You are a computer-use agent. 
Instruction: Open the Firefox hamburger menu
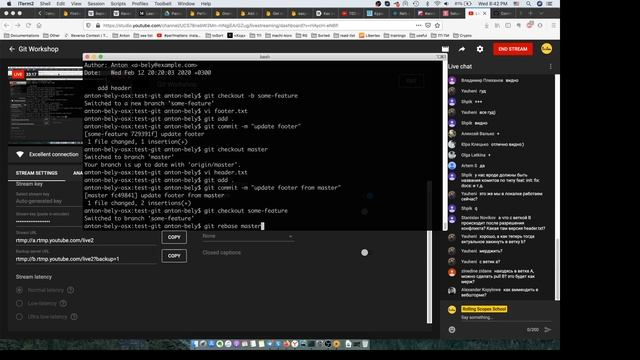pos(553,25)
